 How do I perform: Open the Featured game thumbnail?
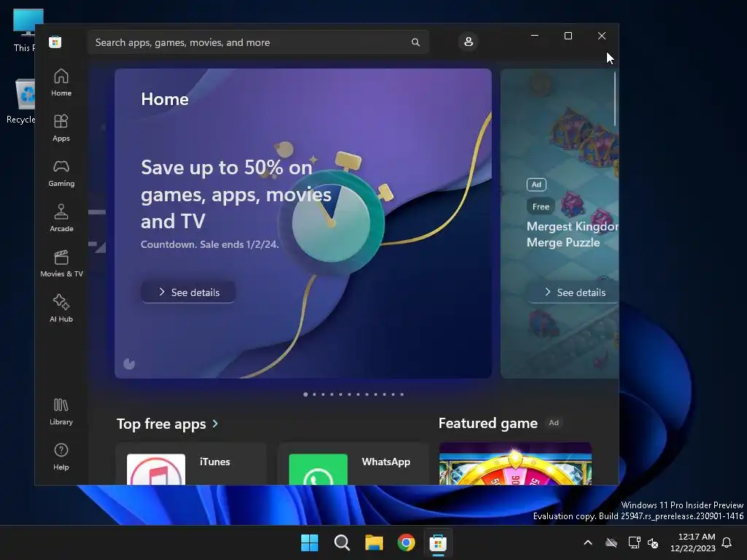click(x=515, y=464)
